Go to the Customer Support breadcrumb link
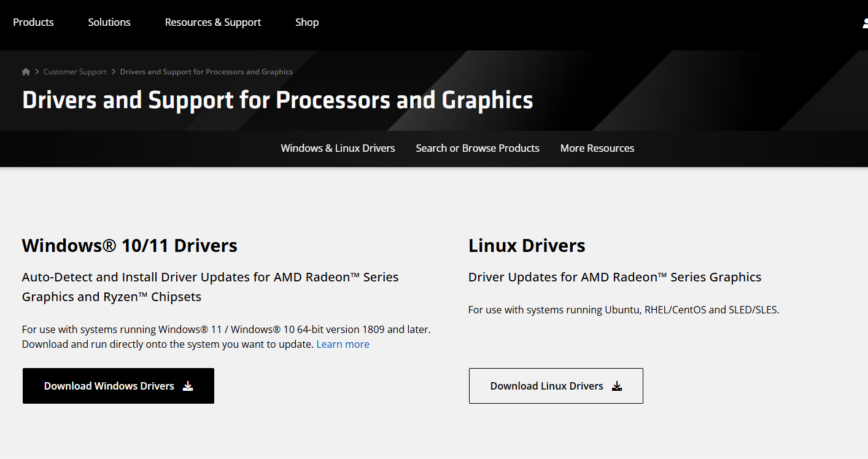 75,72
